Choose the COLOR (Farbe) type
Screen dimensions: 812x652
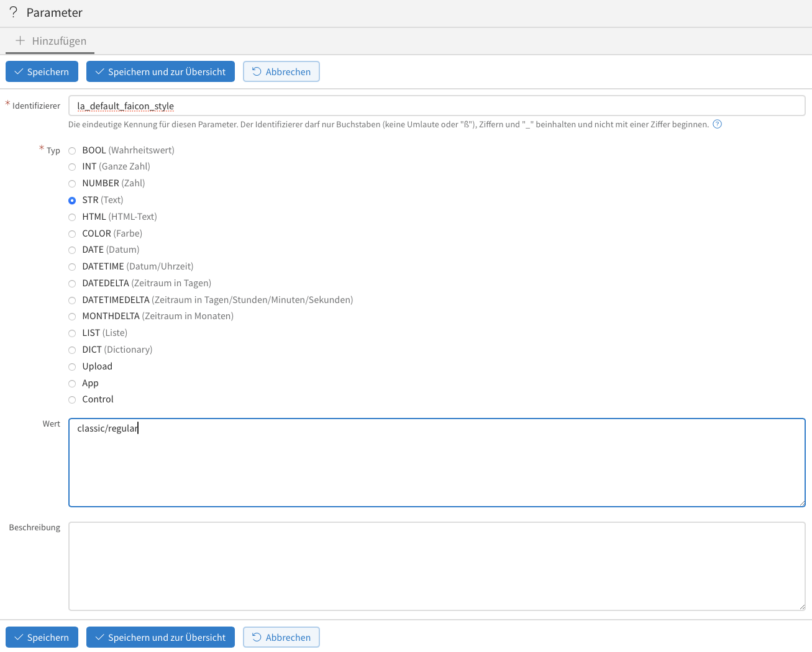(72, 234)
